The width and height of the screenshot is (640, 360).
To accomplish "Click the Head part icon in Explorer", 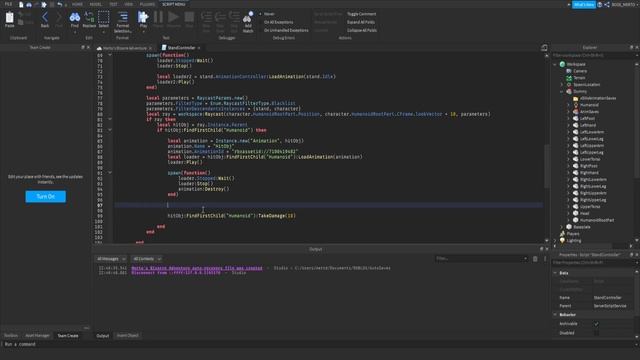I will tap(576, 213).
